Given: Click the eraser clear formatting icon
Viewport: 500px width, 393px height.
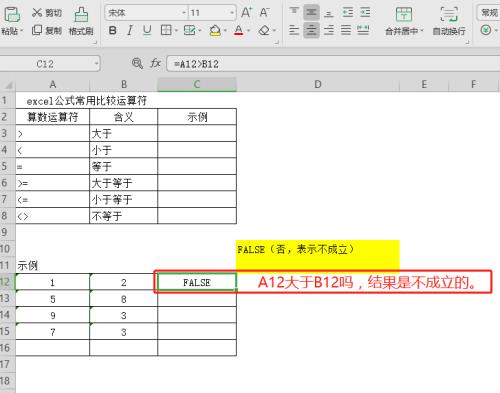Looking at the screenshot, I should (x=264, y=31).
